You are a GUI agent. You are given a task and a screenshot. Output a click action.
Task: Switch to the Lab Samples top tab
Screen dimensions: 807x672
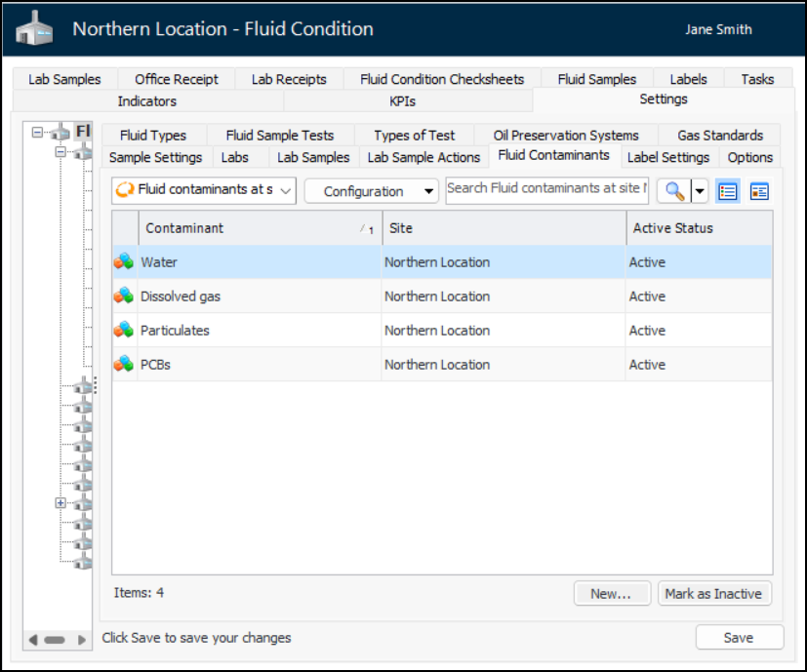(64, 79)
